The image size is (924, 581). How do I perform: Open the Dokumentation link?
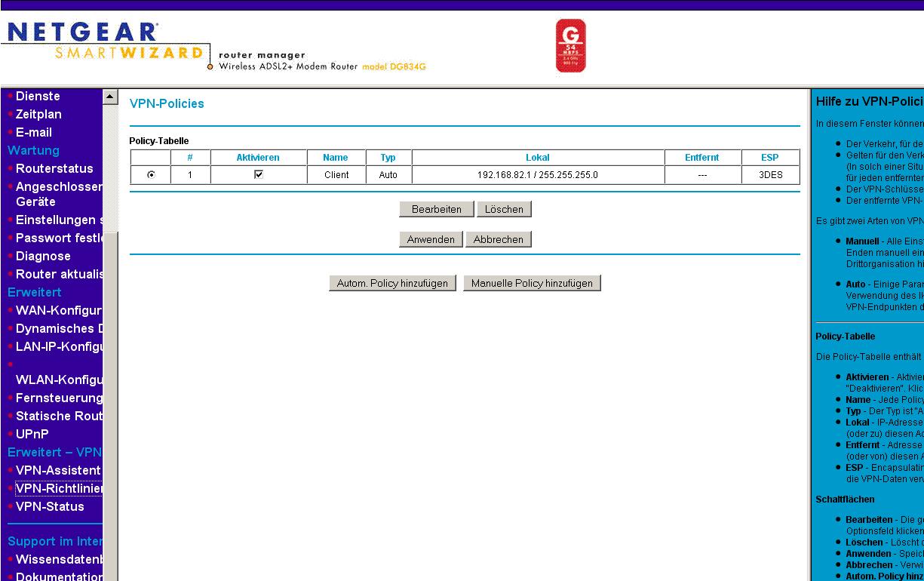[59, 576]
